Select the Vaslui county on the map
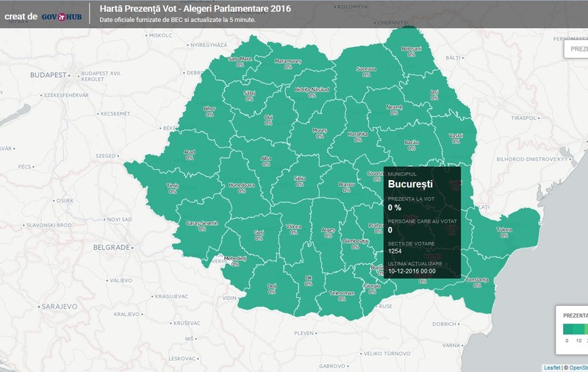This screenshot has width=588, height=372. (x=456, y=138)
